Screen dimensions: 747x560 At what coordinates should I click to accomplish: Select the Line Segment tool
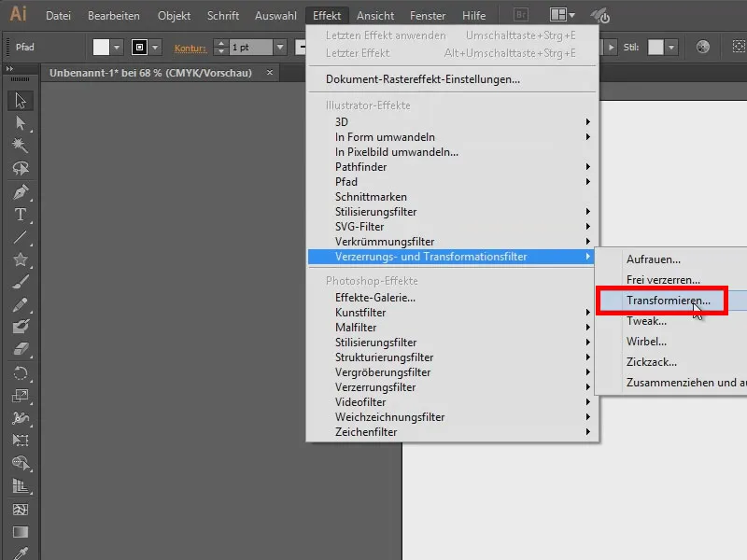tap(20, 237)
